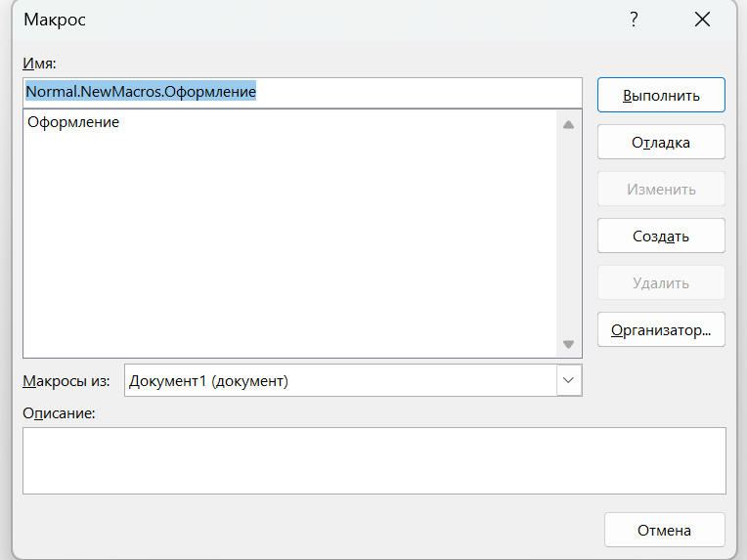This screenshot has width=747, height=560.
Task: Cancel the dialog with Отмена
Action: click(x=665, y=530)
